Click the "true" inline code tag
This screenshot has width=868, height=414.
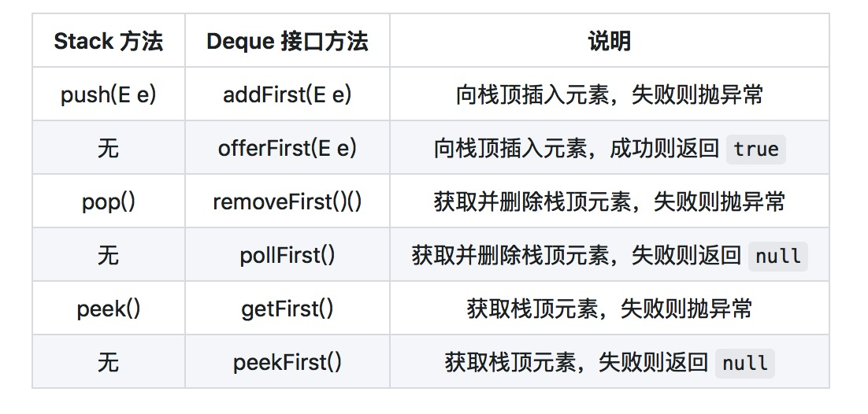tap(755, 149)
